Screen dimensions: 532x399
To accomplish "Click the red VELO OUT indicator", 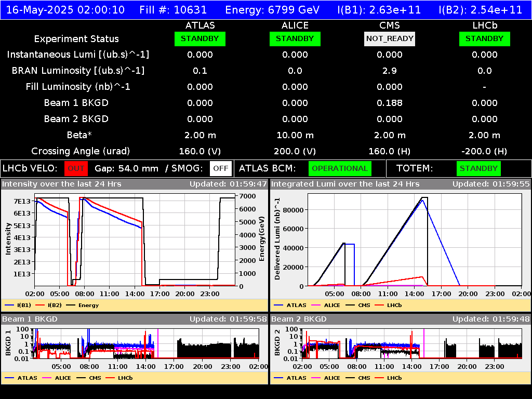I will coord(76,168).
